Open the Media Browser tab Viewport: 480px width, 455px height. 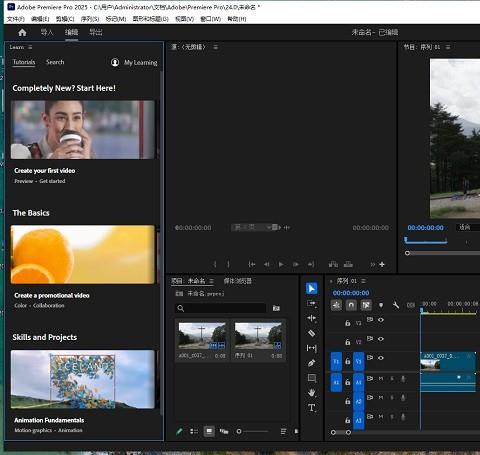point(238,281)
